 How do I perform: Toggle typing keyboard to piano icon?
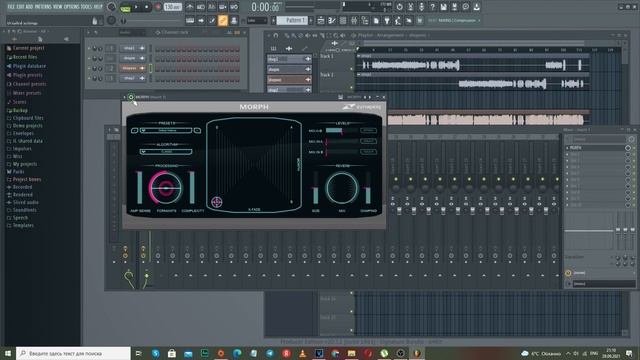190,20
